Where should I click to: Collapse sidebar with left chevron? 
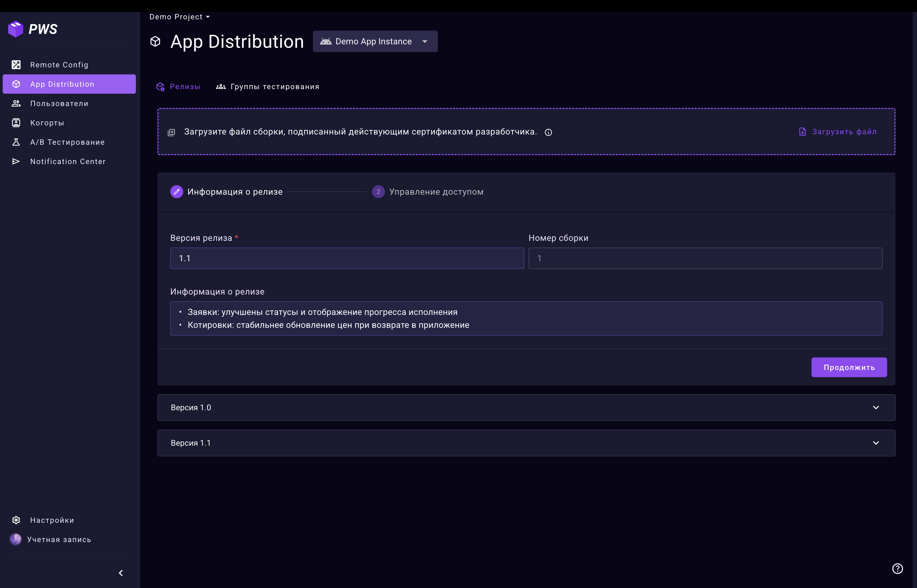(x=121, y=573)
